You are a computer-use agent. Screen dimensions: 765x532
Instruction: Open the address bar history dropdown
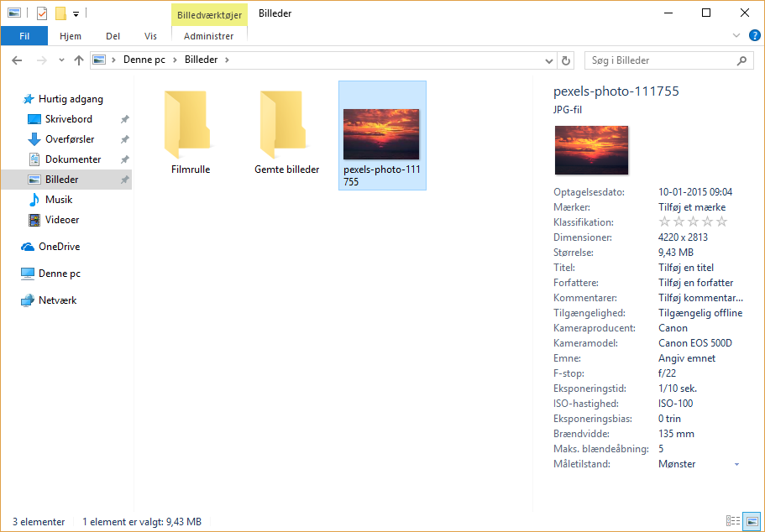tap(548, 60)
